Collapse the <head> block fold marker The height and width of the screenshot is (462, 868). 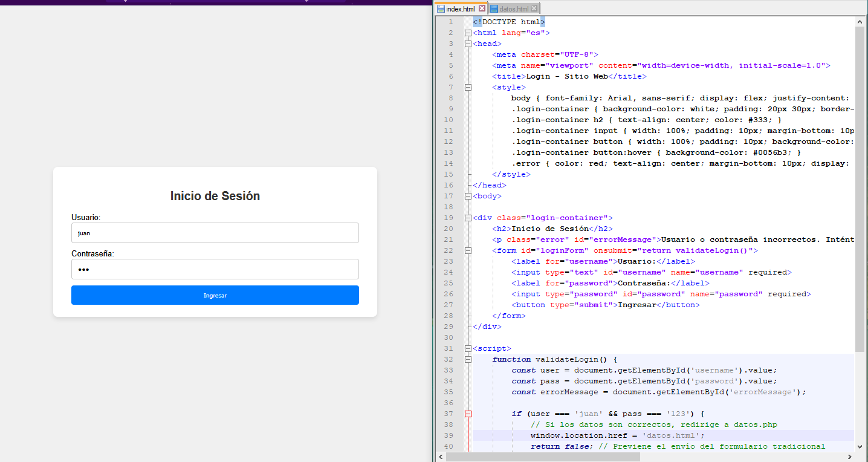tap(468, 44)
